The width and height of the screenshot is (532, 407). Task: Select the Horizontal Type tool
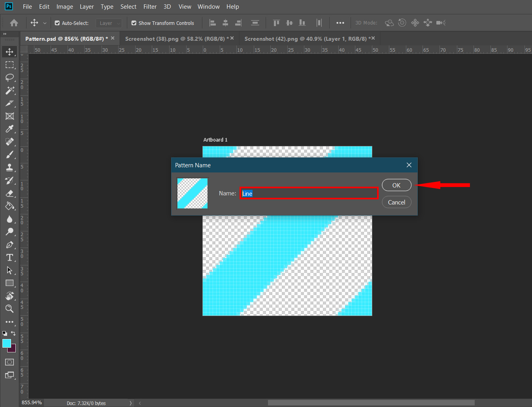coord(9,257)
